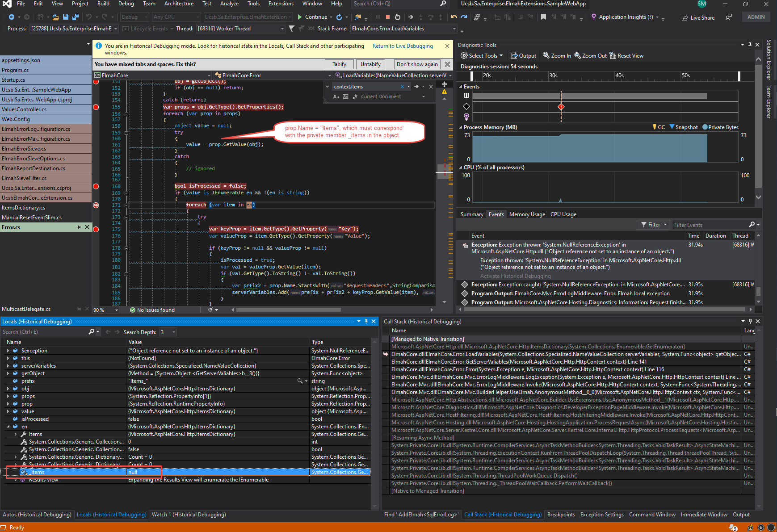Click Zoom Out in Diagnostic Tools
The image size is (777, 532).
click(x=590, y=56)
